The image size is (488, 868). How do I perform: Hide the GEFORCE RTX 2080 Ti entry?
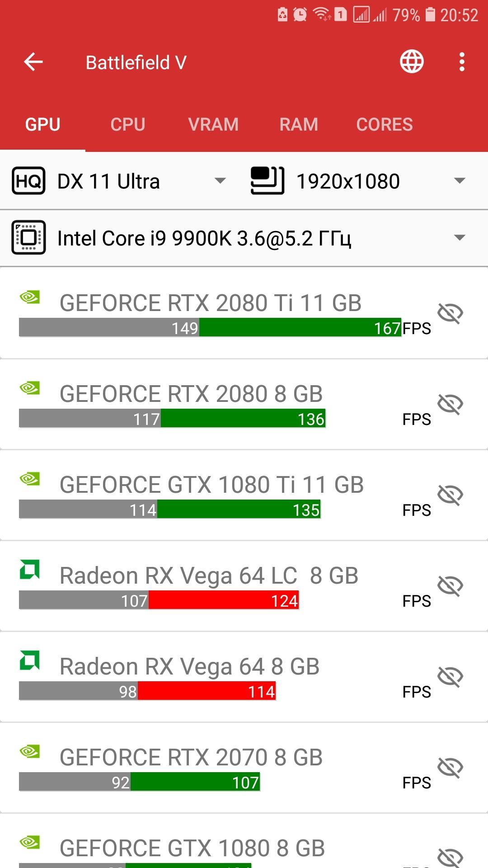(450, 313)
